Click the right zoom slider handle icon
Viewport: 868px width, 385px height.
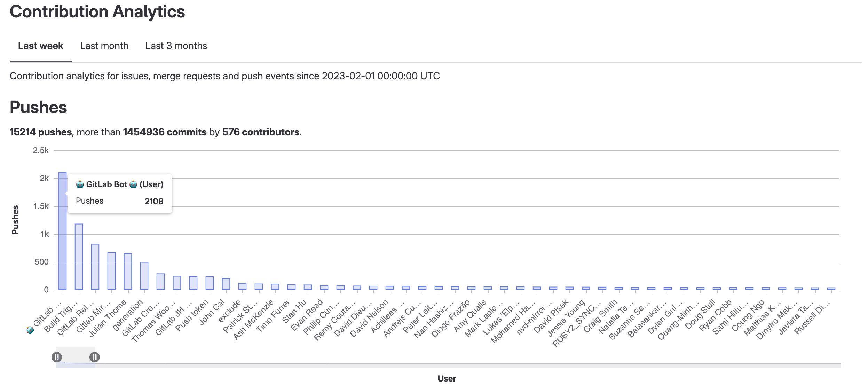(95, 357)
